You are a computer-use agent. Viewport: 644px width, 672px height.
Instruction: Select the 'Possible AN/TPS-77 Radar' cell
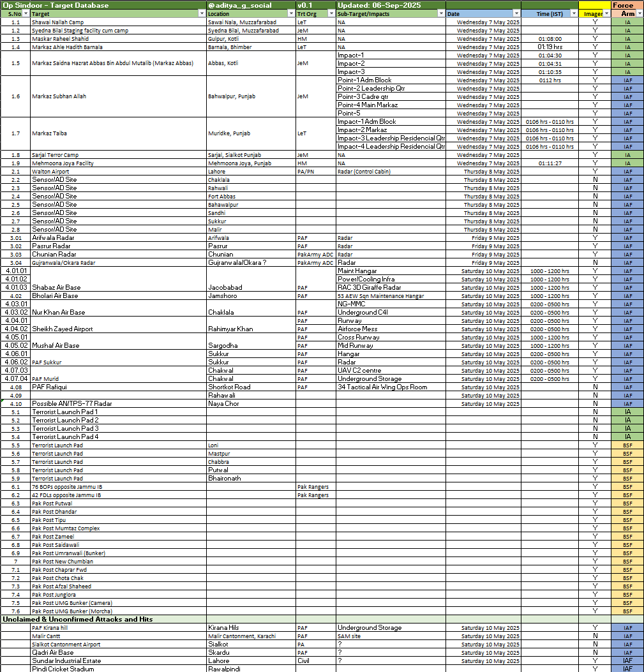pos(118,404)
